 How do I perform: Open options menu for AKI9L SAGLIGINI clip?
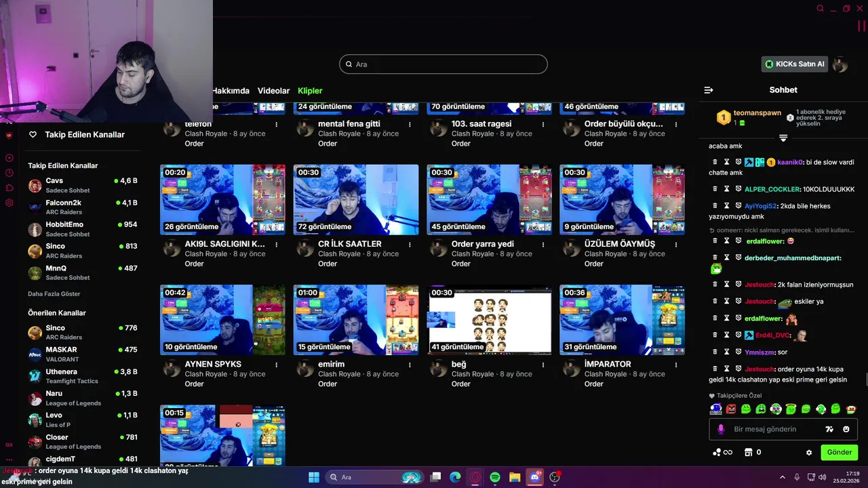point(277,244)
